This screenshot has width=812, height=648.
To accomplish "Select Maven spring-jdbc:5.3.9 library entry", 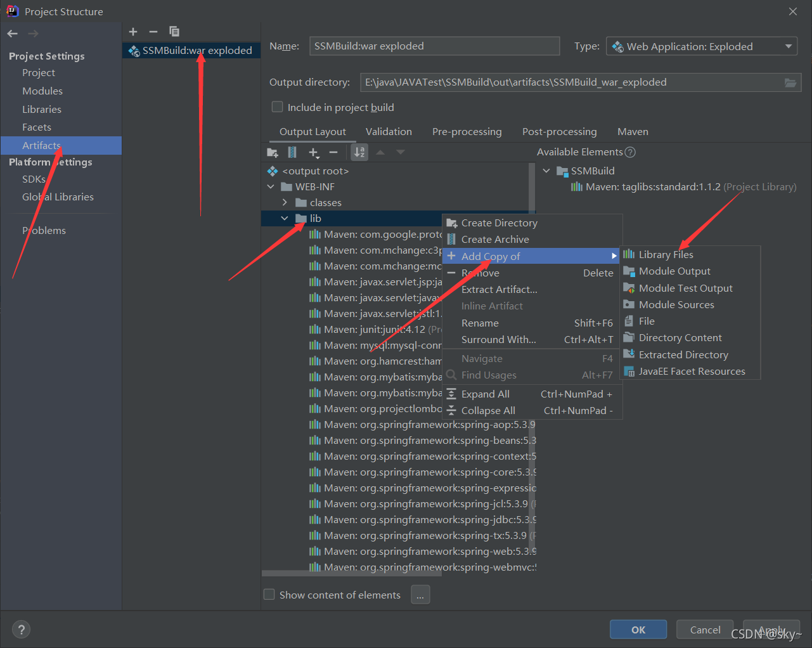I will (422, 520).
